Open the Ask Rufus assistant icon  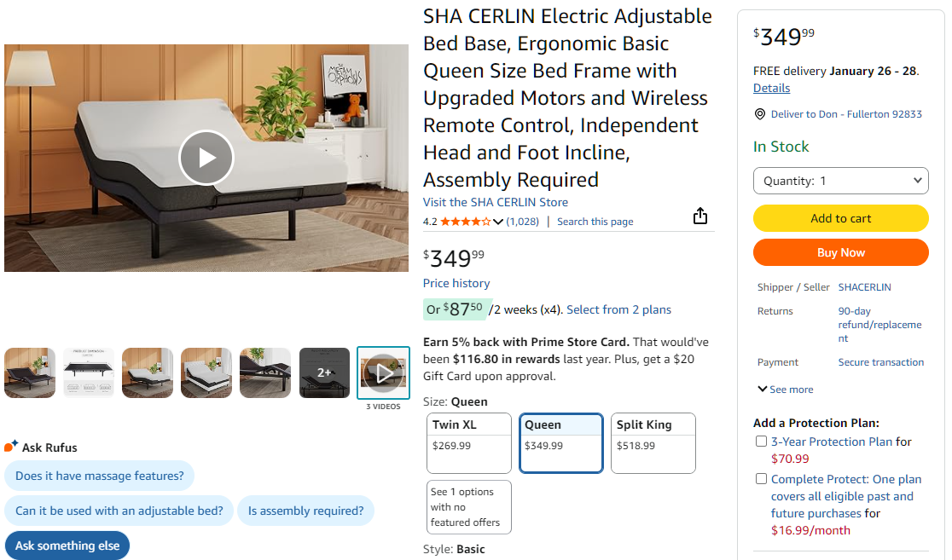[11, 447]
